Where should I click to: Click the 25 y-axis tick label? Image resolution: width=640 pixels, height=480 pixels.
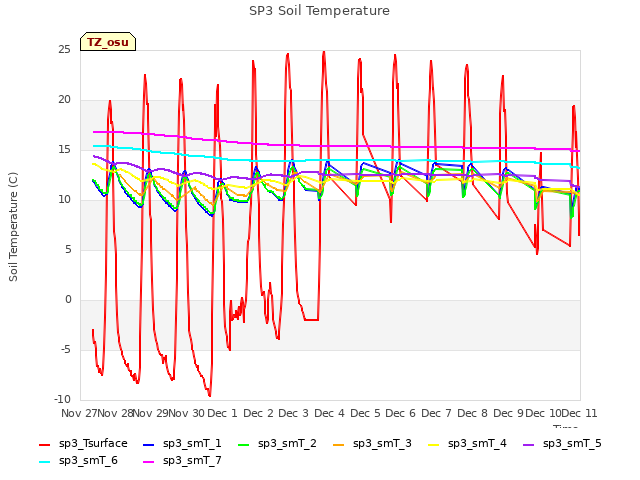[64, 50]
